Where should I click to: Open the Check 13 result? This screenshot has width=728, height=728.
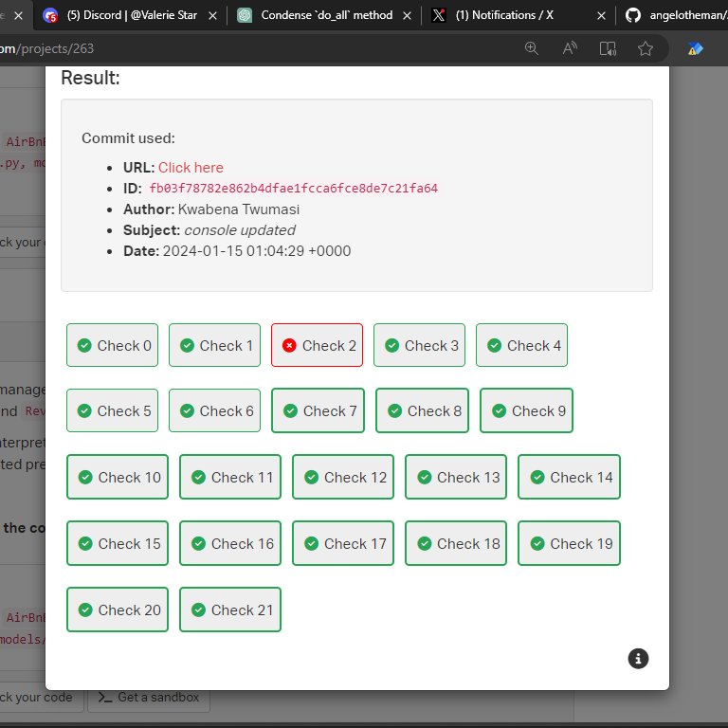pyautogui.click(x=456, y=477)
